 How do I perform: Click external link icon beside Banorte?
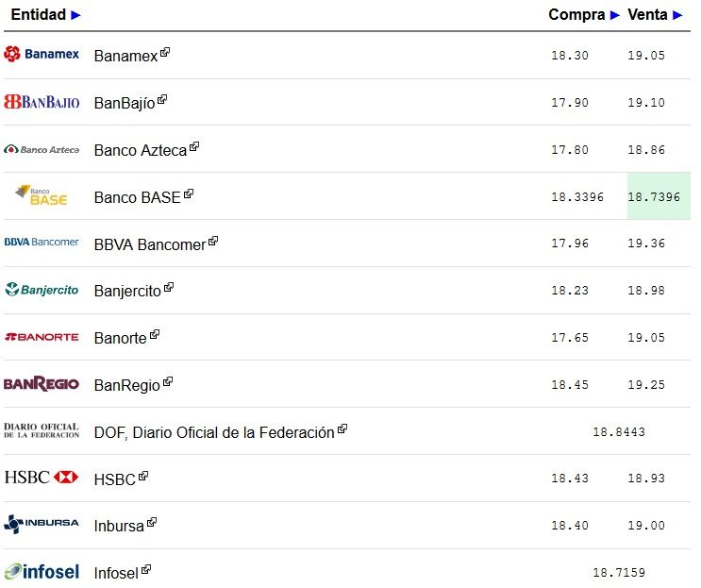click(x=155, y=334)
